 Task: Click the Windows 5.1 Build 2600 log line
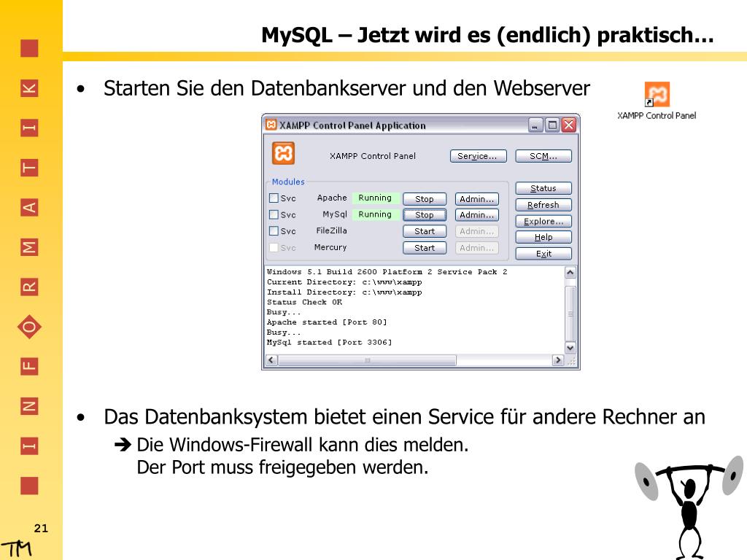(x=387, y=272)
